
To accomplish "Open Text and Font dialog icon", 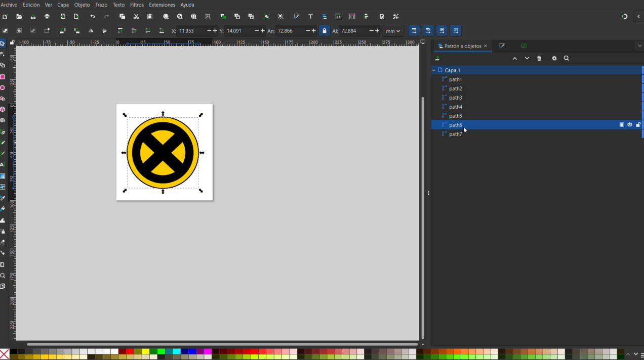I will 311,17.
